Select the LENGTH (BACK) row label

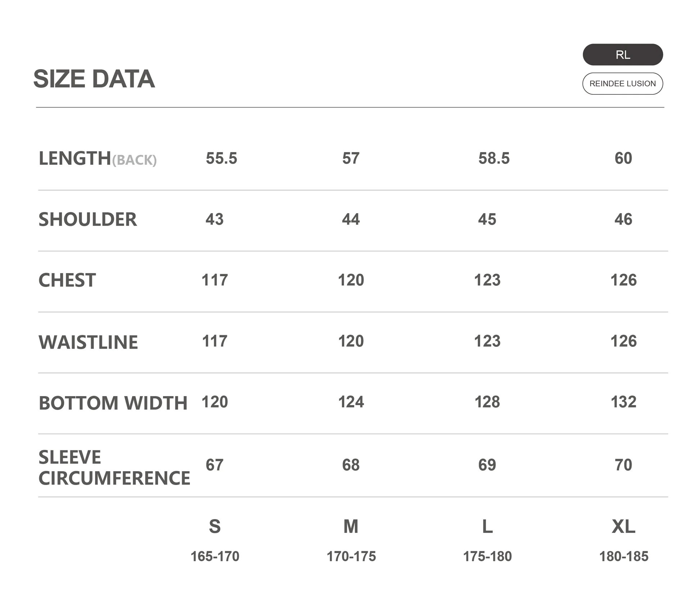pyautogui.click(x=97, y=159)
